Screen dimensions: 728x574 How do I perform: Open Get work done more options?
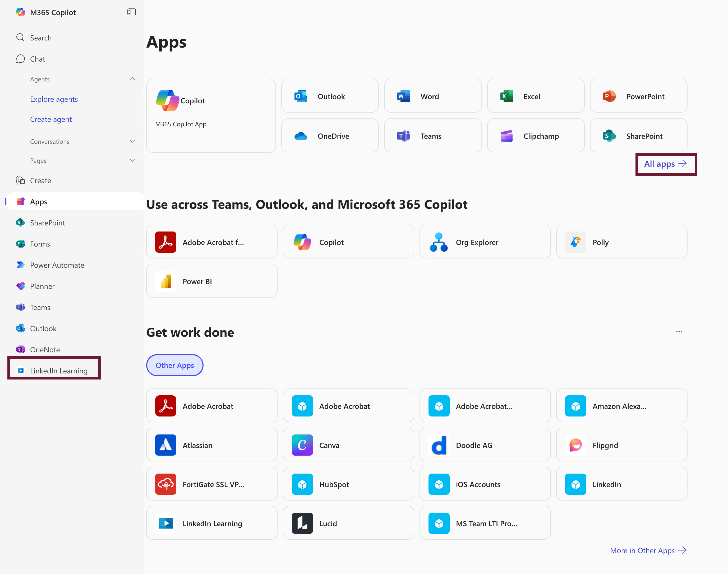679,331
